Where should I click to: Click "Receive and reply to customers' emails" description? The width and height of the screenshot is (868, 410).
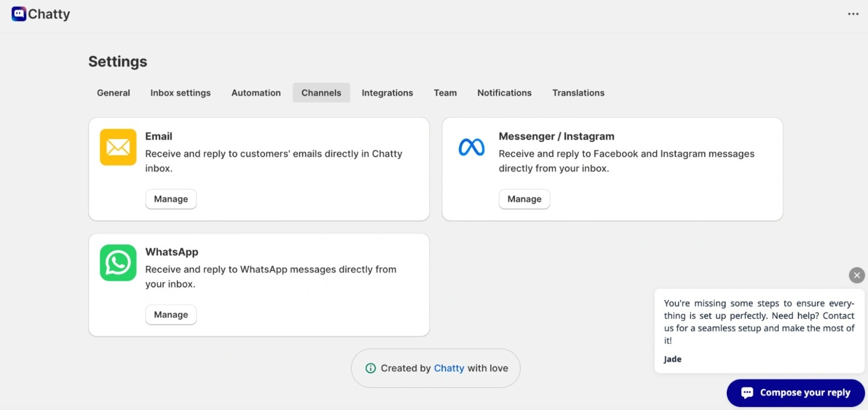[x=274, y=161]
